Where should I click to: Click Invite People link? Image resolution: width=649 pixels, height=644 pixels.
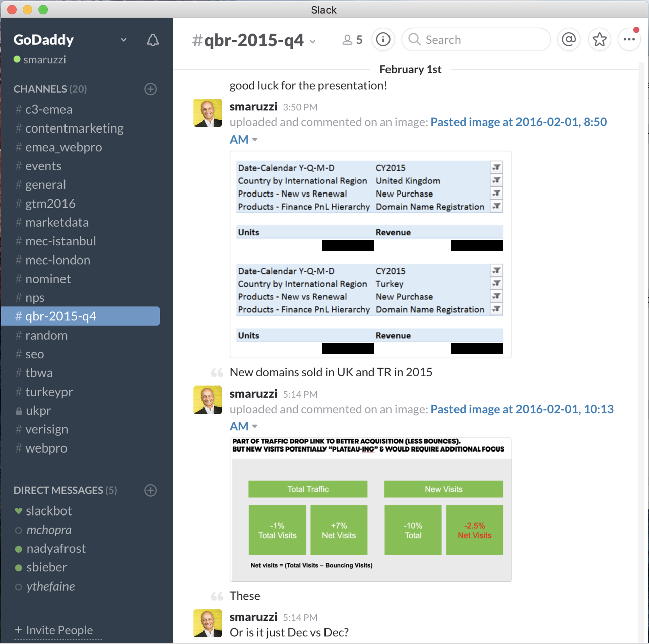coord(59,630)
